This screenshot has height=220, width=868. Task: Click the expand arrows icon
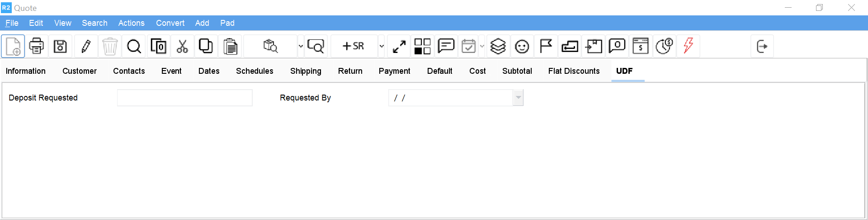tap(399, 46)
